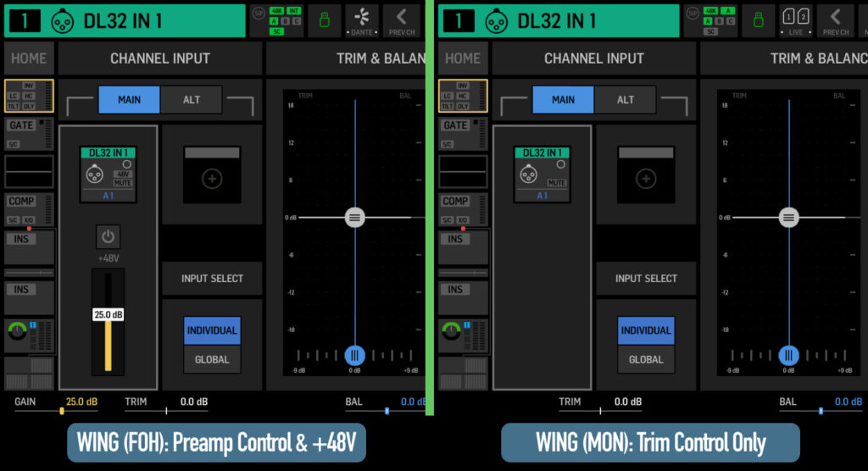Toggle +48V phantom power on FOH screen
Screen dimensions: 868x471
click(x=108, y=237)
